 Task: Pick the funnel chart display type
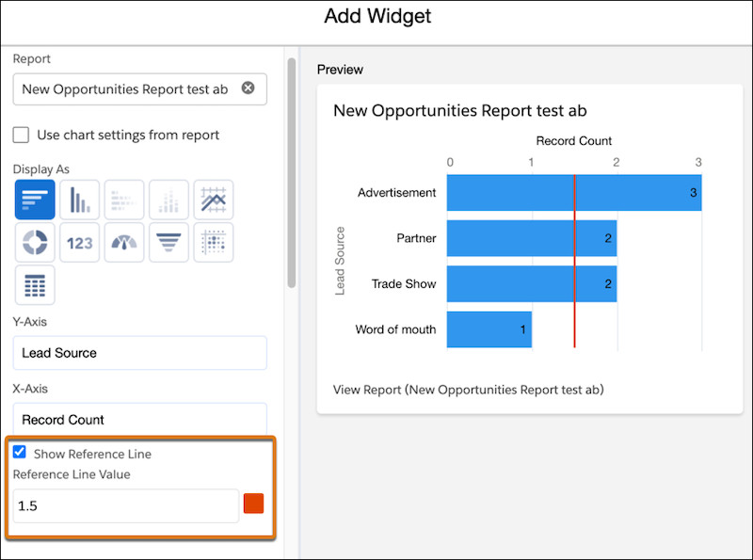click(168, 243)
